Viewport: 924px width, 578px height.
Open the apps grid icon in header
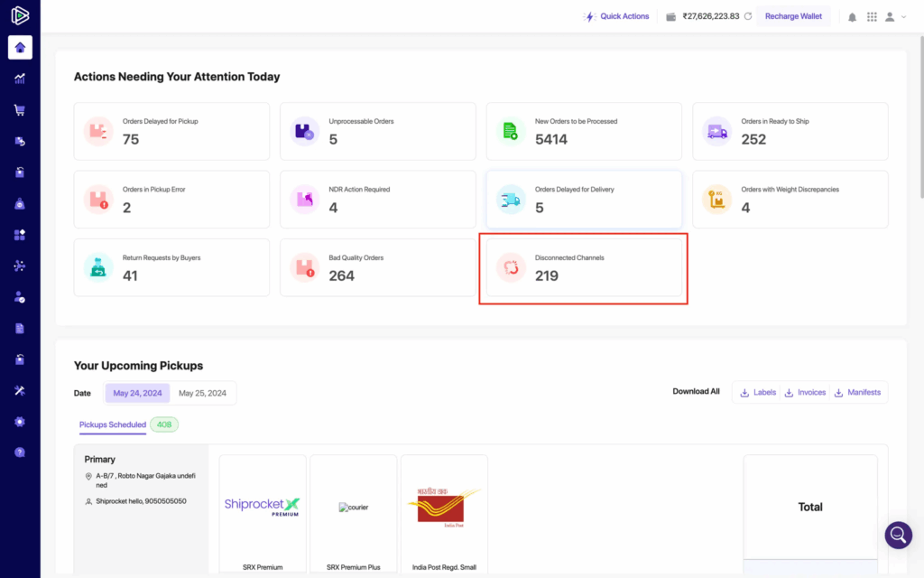pos(872,16)
